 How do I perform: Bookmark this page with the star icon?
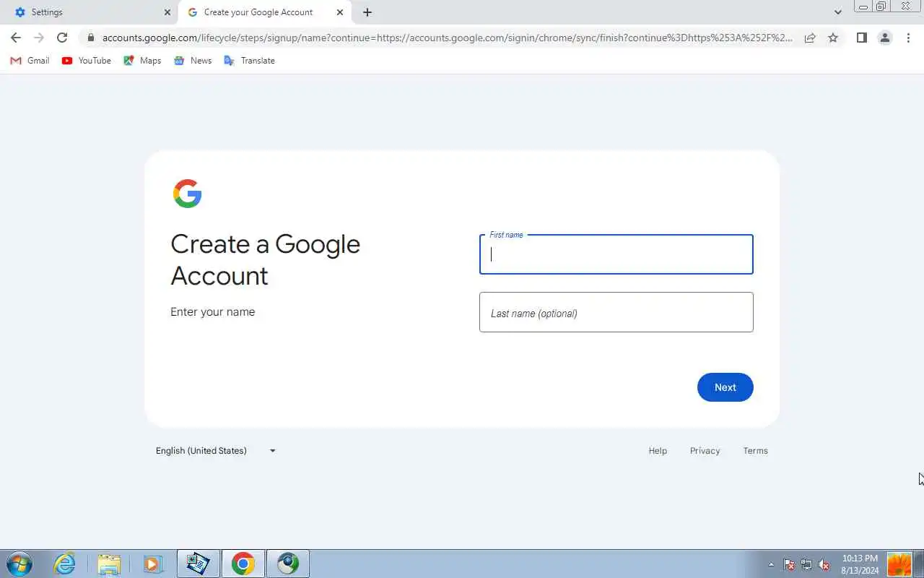click(x=833, y=38)
